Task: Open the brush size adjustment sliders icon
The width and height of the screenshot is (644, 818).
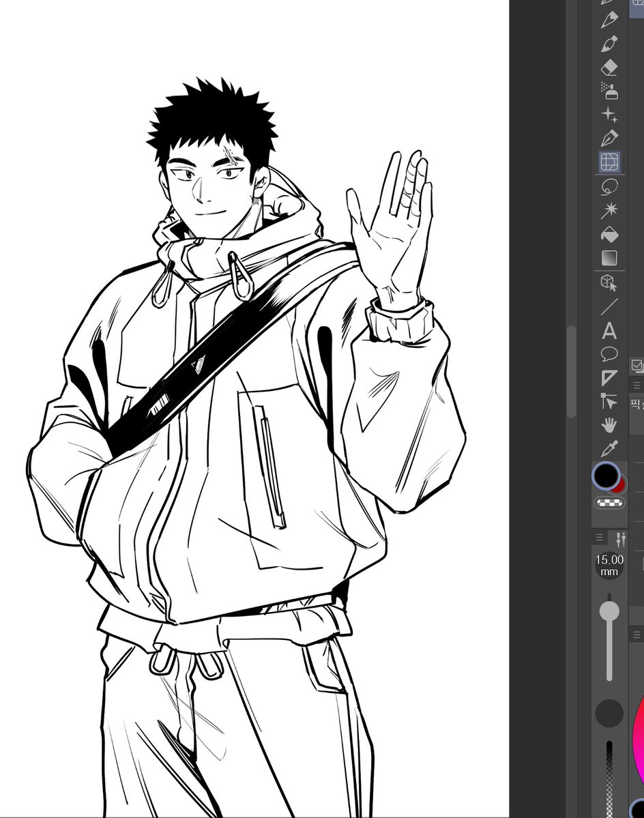Action: pyautogui.click(x=621, y=538)
